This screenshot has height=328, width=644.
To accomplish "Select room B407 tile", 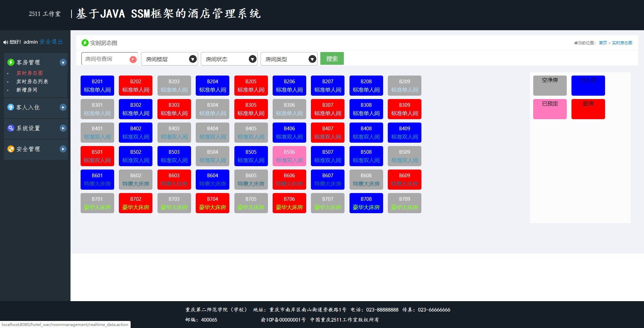I will tap(328, 133).
